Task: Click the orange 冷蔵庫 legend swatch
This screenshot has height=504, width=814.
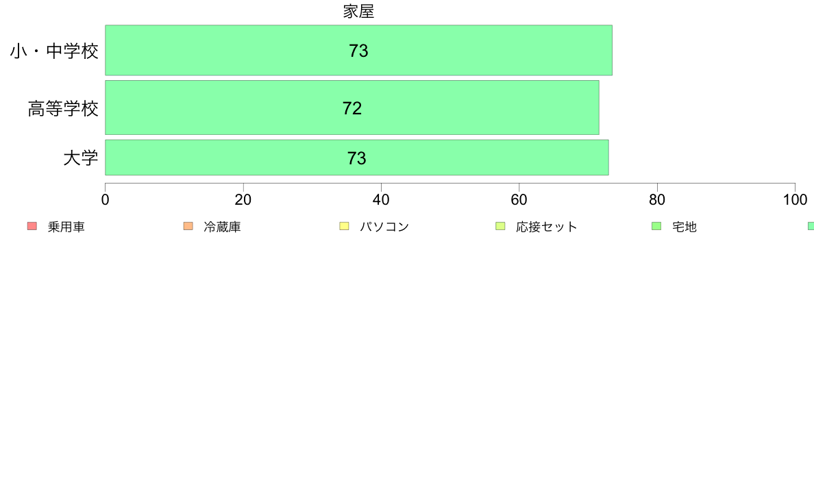Action: pyautogui.click(x=188, y=226)
